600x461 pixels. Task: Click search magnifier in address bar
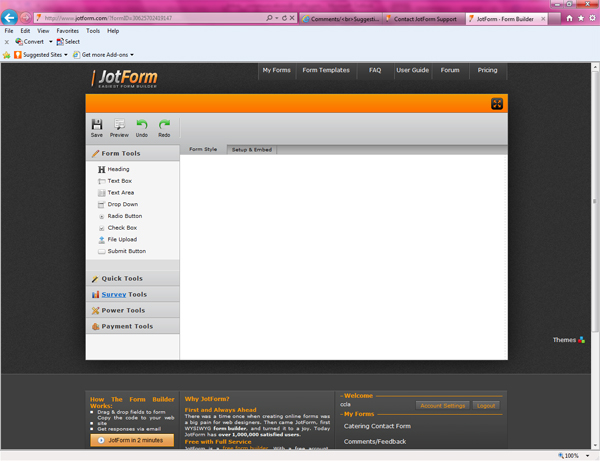coord(269,18)
